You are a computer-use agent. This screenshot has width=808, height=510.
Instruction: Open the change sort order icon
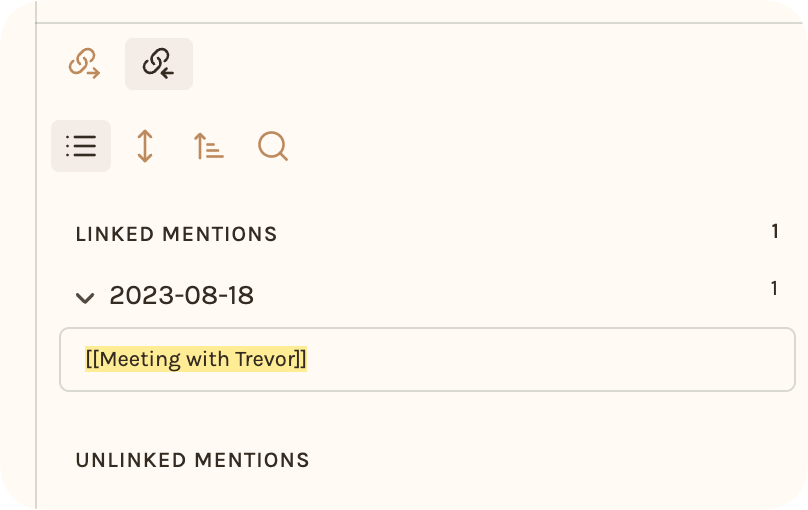[209, 146]
